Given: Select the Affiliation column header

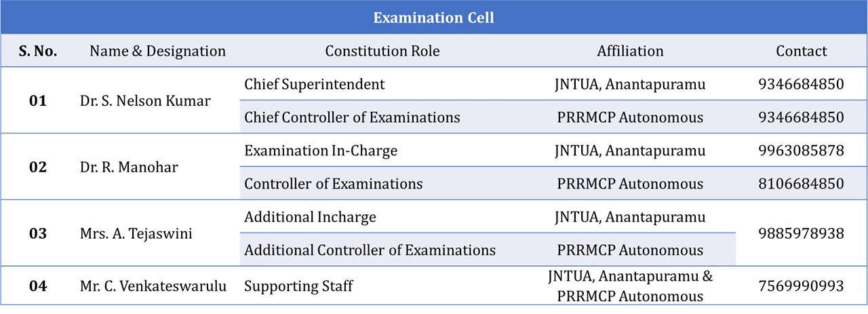Looking at the screenshot, I should [630, 51].
